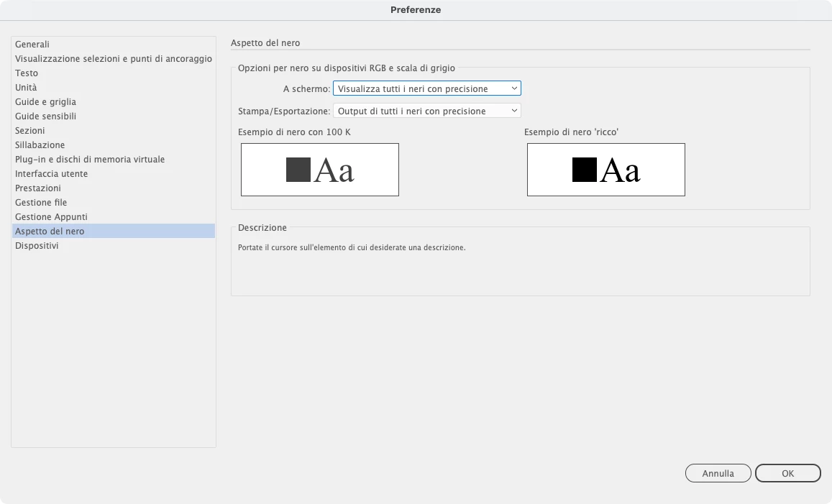Click the "Esempio di nero 'ricco'" label

571,132
